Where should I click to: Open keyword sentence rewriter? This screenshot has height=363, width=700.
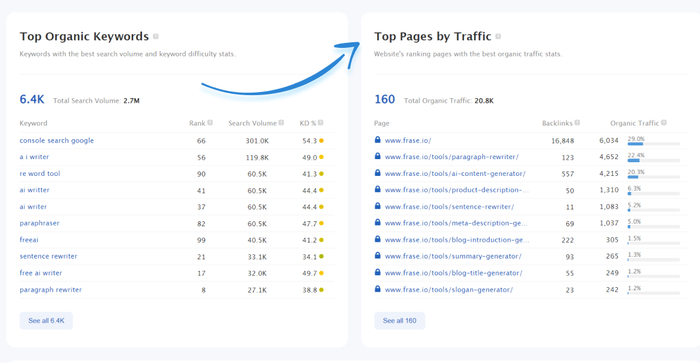(x=48, y=256)
